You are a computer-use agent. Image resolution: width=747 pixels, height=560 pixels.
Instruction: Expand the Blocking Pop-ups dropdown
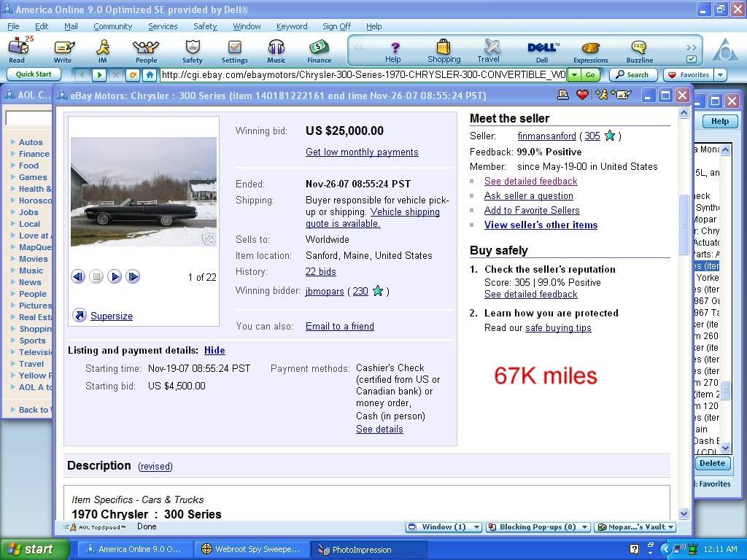[538, 527]
